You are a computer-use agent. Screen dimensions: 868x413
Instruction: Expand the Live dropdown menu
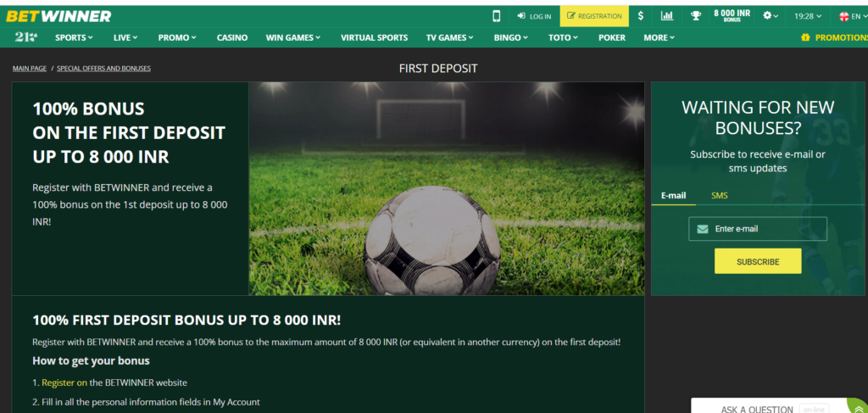point(125,37)
